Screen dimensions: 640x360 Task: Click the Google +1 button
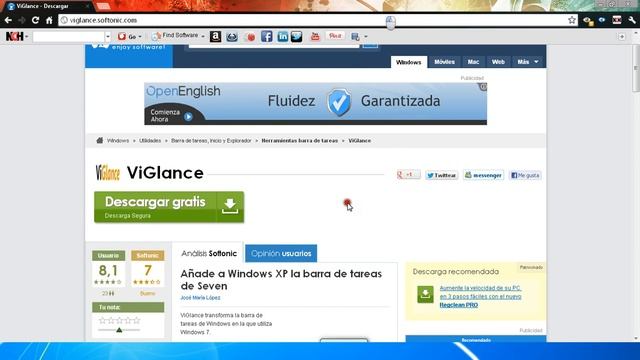pyautogui.click(x=408, y=175)
